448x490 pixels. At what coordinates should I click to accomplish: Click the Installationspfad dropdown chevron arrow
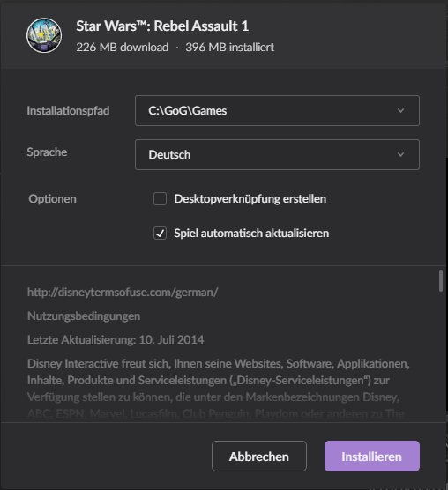[400, 111]
